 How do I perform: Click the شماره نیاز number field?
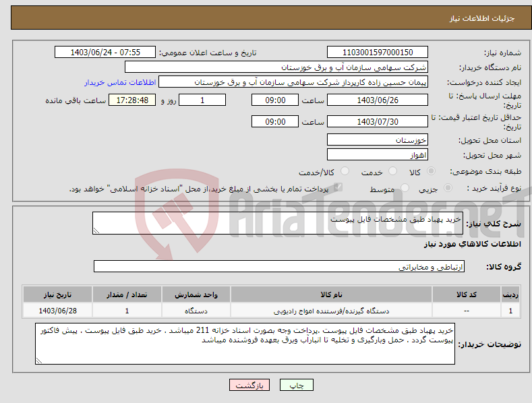(x=378, y=53)
